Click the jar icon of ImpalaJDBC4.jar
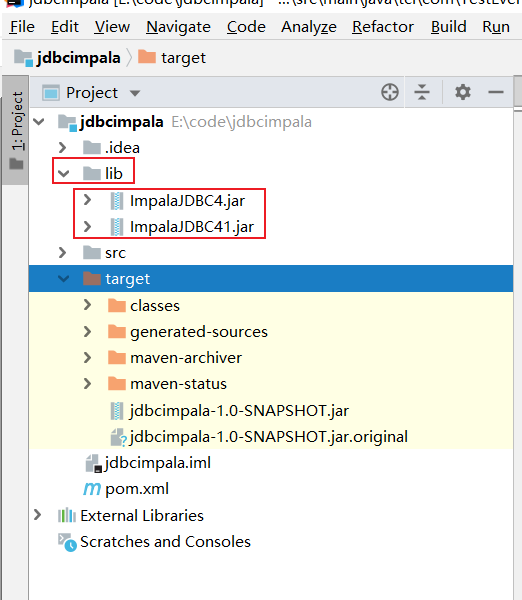The width and height of the screenshot is (522, 600). 117,201
